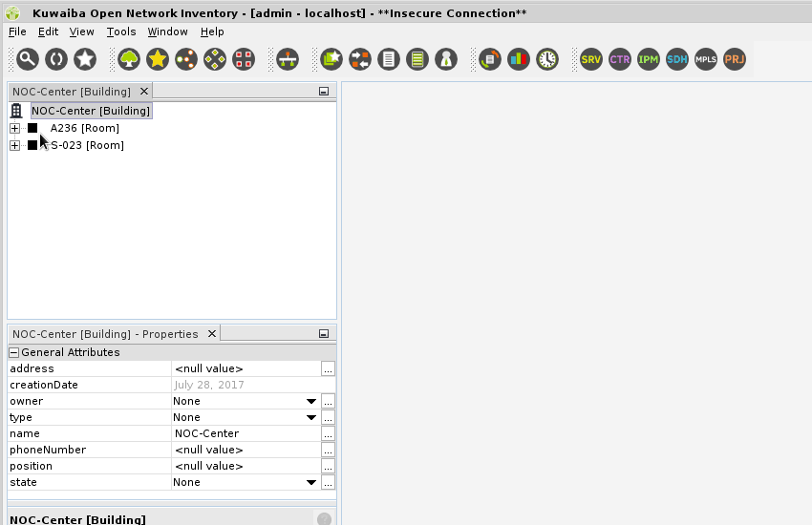
Task: Open the green tree navigation icon
Action: (129, 59)
